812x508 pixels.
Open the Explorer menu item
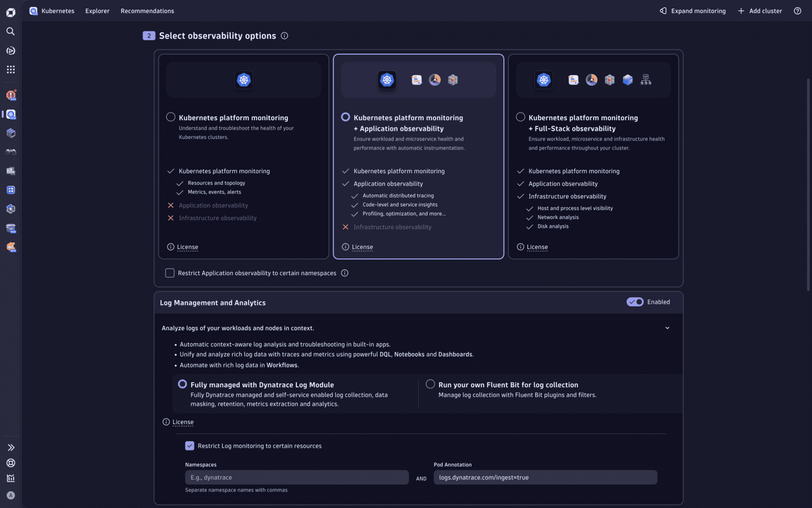(x=97, y=11)
